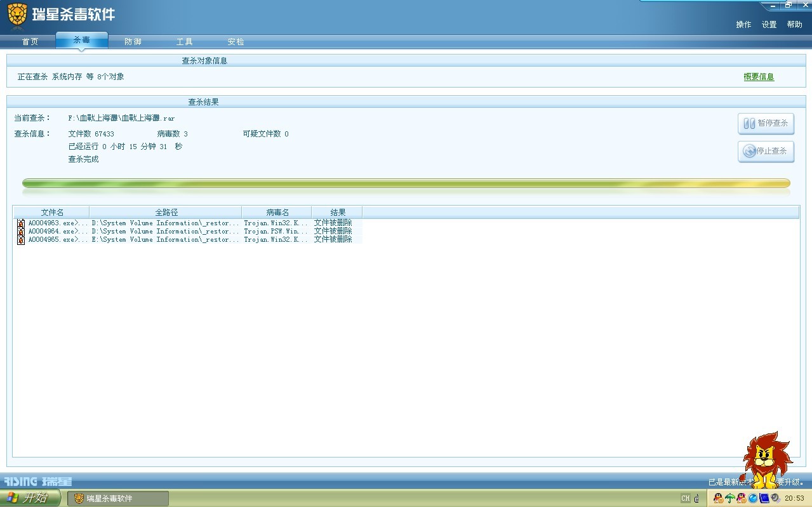The height and width of the screenshot is (507, 812).
Task: Click the current scan path 血戰上海灘.rar
Action: tap(121, 118)
